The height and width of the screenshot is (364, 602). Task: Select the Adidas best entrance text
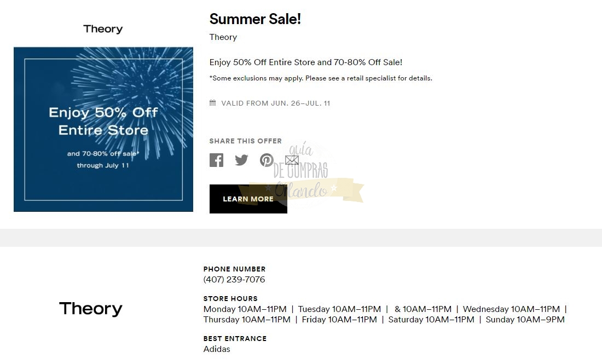pyautogui.click(x=217, y=349)
